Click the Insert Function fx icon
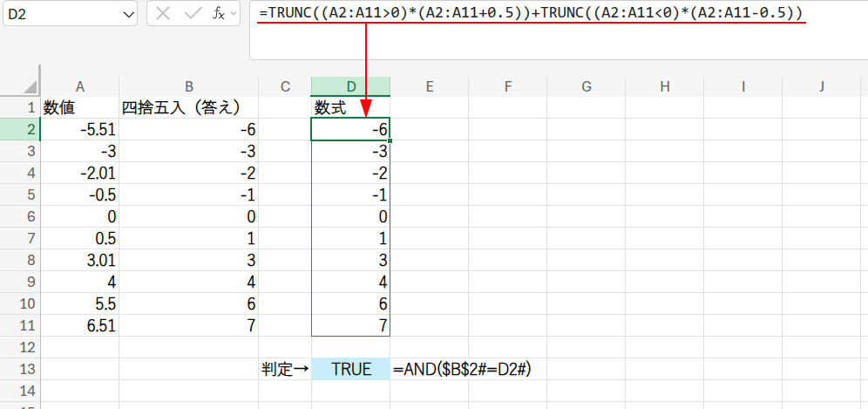868x409 pixels. coord(220,15)
